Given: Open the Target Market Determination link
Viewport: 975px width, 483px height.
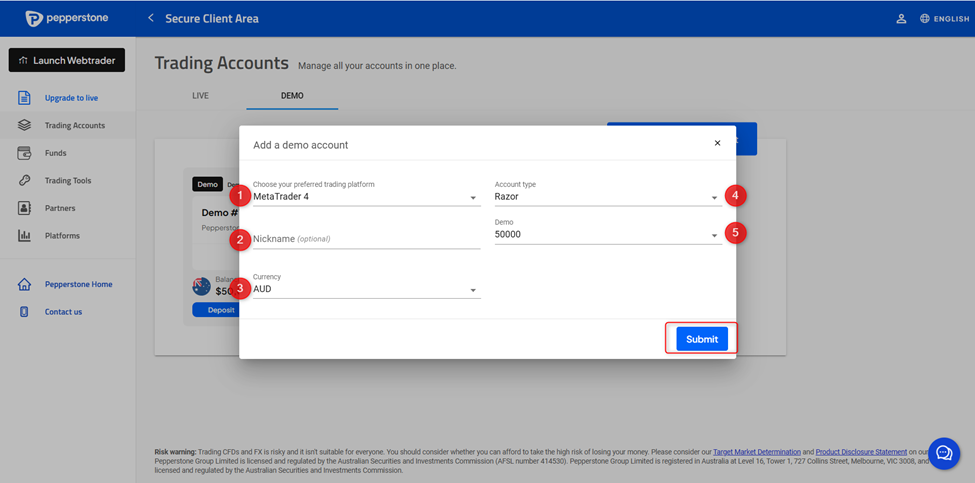Looking at the screenshot, I should 759,452.
